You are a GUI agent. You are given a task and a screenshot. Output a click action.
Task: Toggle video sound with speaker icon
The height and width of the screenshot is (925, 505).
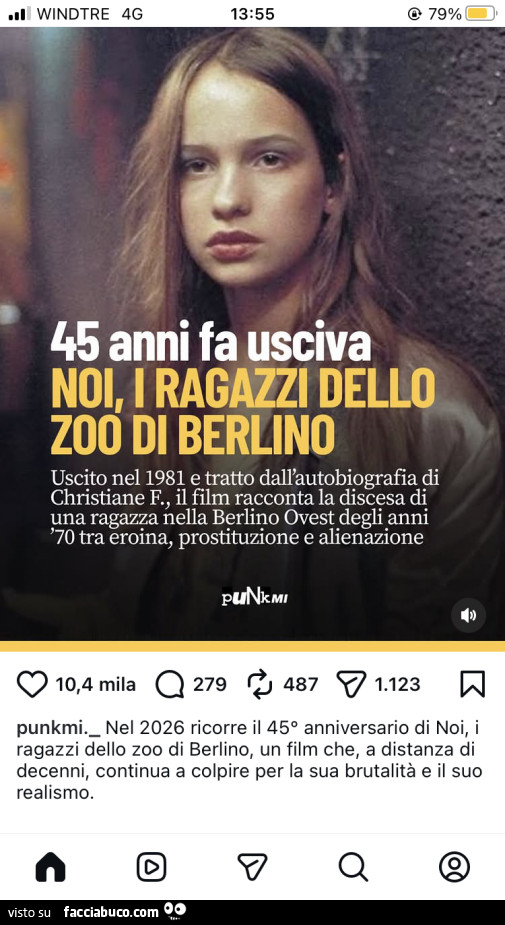pos(468,616)
